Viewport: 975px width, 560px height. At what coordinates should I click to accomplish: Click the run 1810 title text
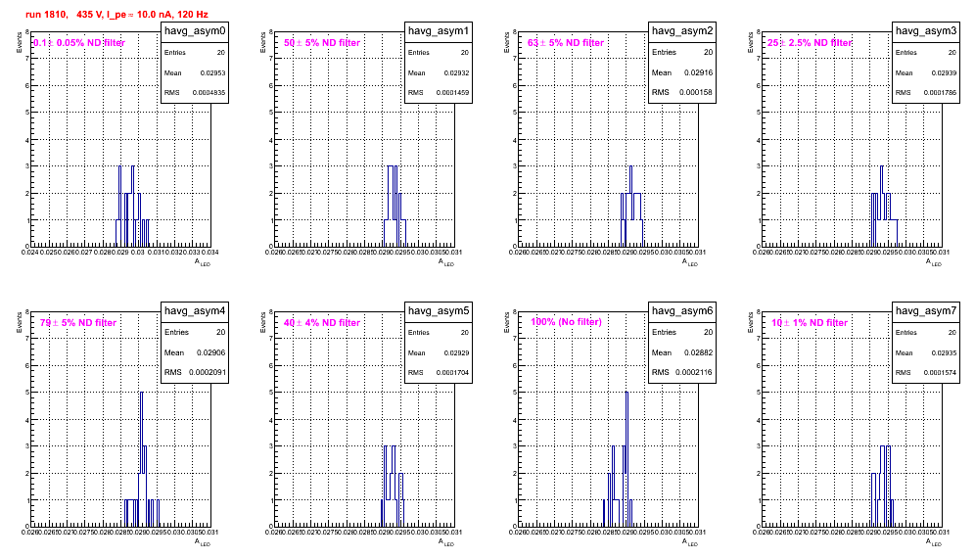point(116,15)
